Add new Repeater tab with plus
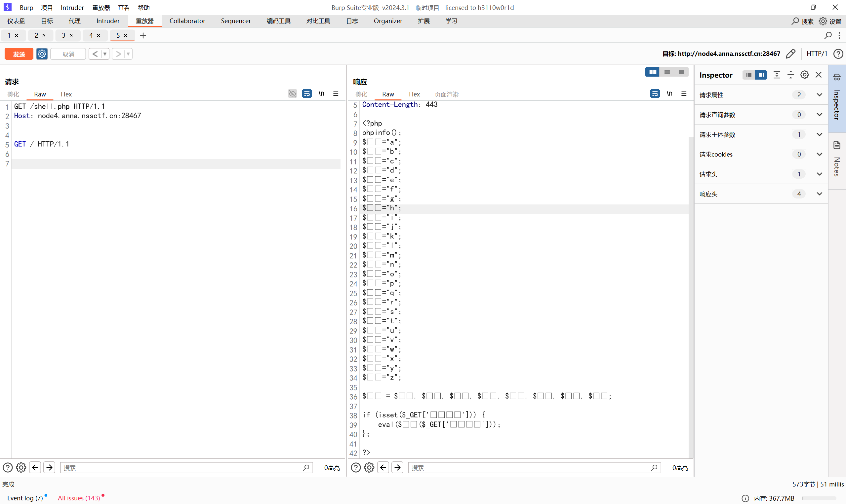846x504 pixels. (143, 36)
